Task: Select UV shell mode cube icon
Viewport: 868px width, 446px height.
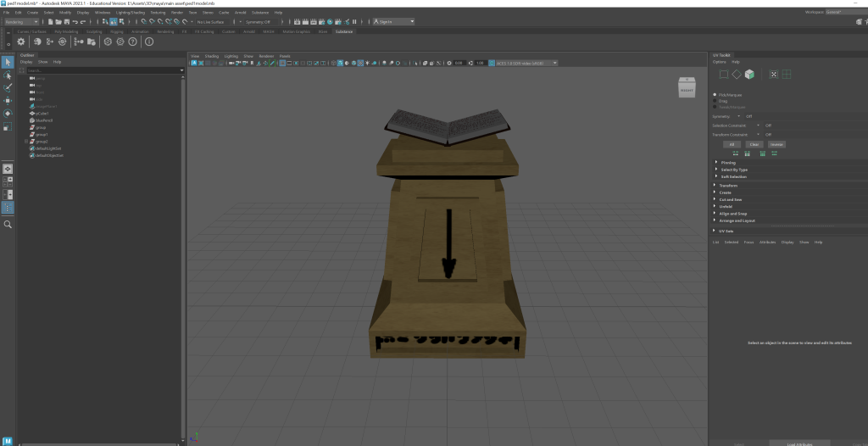Action: click(x=749, y=75)
